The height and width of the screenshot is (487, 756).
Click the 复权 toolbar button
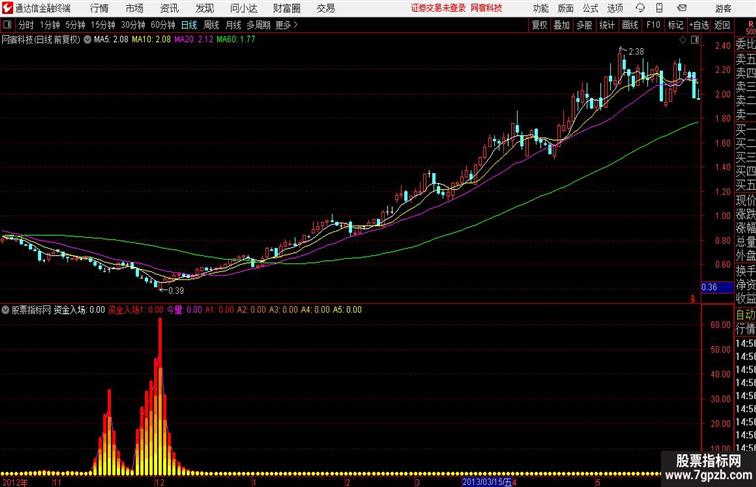coord(540,25)
